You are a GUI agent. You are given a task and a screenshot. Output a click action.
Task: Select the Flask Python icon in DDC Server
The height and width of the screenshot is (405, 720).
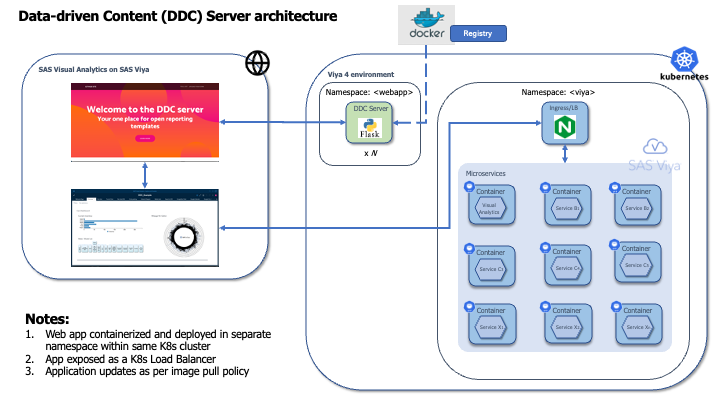point(370,128)
